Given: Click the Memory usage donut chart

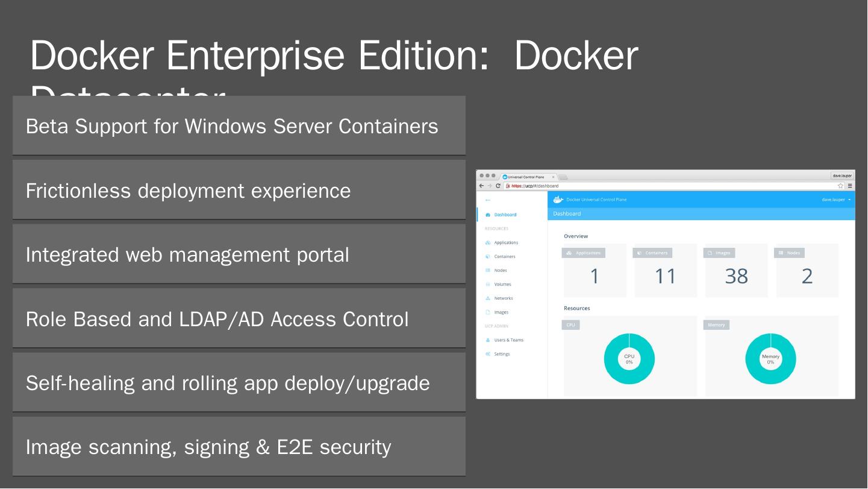Looking at the screenshot, I should [770, 359].
